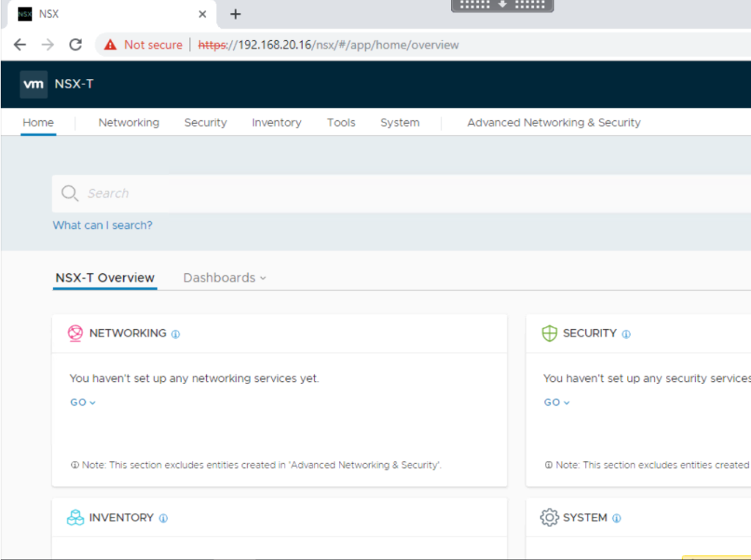
Task: Select the NSX-T Overview tab
Action: click(x=105, y=278)
